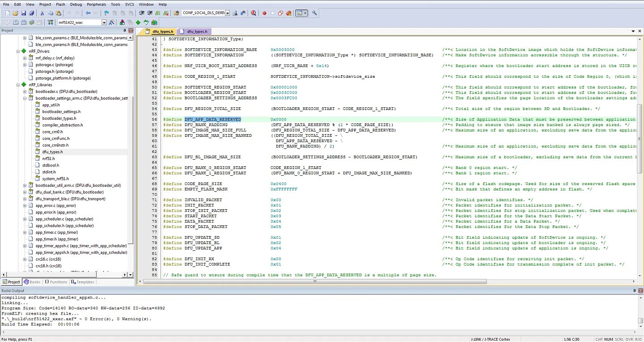The image size is (644, 342).
Task: Open the Pack Installer icon
Action: (x=154, y=22)
